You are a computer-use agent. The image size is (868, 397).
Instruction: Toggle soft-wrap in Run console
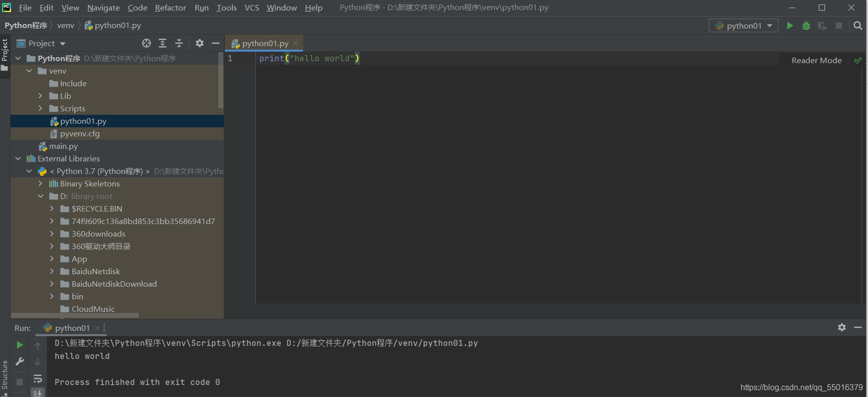(x=38, y=378)
